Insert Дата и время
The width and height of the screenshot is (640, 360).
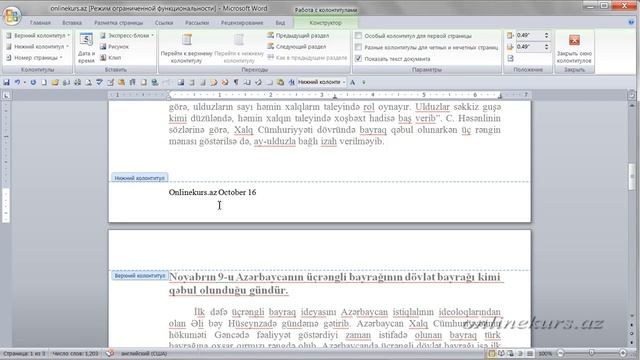(x=86, y=48)
